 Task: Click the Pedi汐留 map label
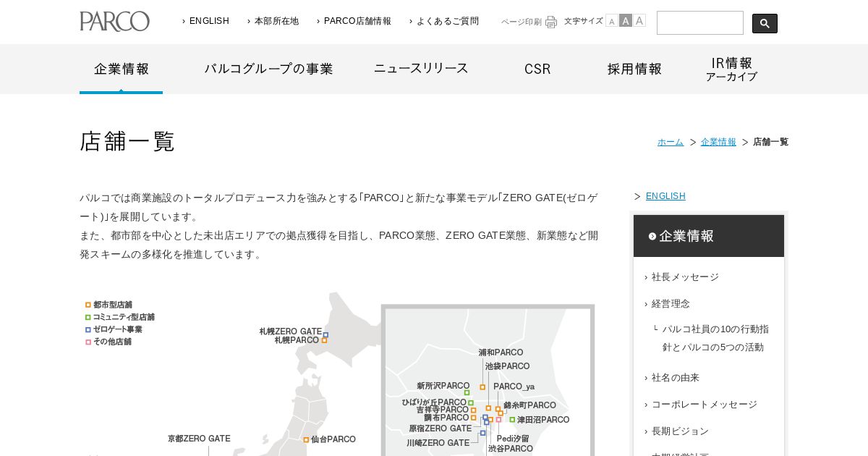[x=513, y=439]
